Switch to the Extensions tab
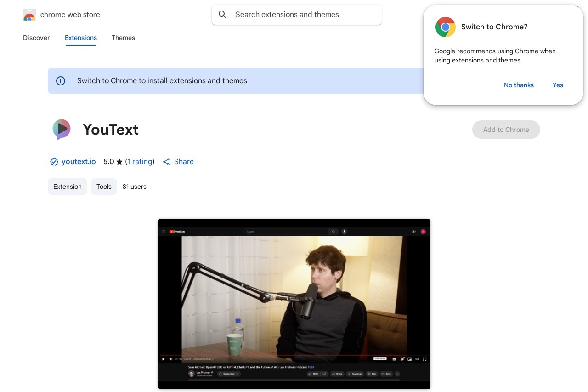 tap(81, 38)
